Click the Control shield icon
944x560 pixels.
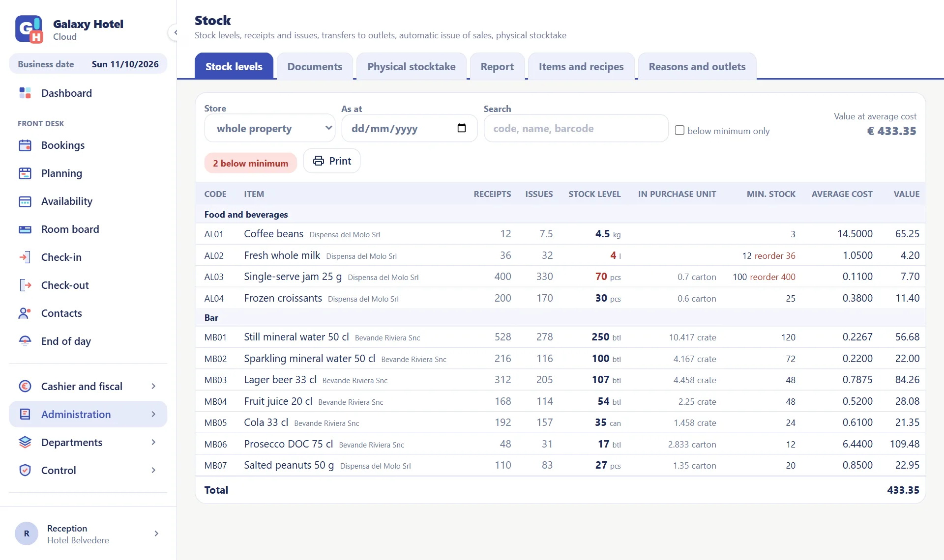point(25,471)
